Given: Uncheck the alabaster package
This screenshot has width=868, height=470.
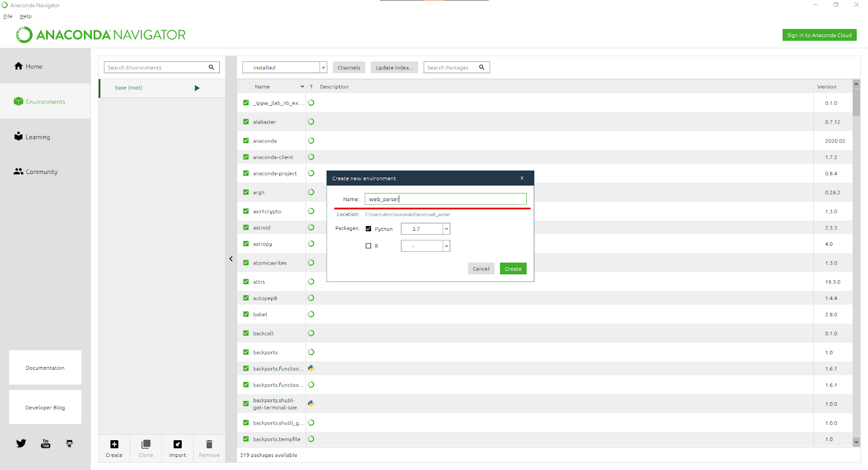Looking at the screenshot, I should (x=246, y=121).
